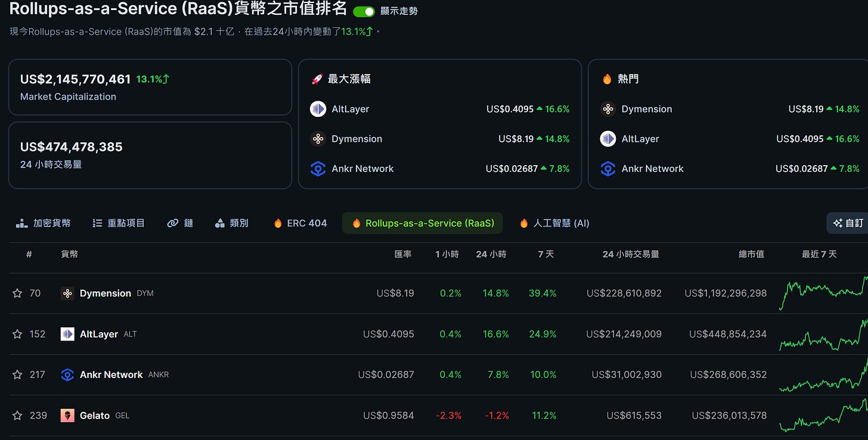
Task: Click the 自訂 customize button
Action: (847, 223)
